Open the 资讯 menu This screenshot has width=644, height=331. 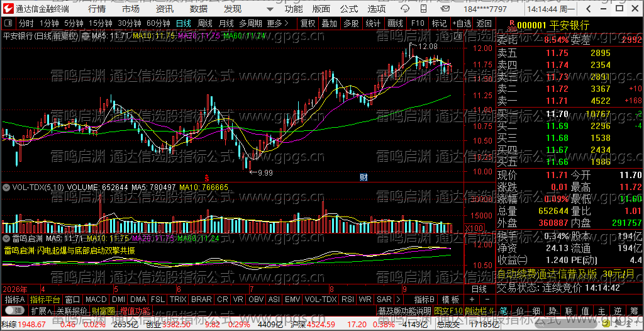[165, 9]
